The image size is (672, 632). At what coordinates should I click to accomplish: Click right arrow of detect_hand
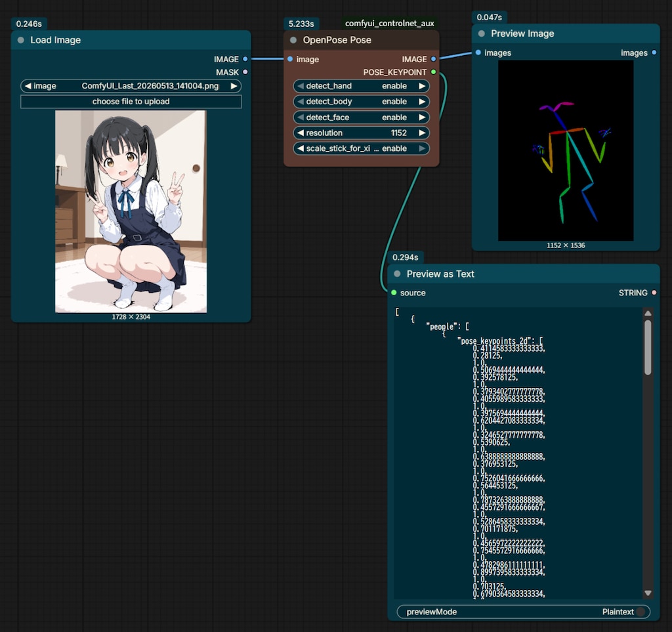click(422, 86)
